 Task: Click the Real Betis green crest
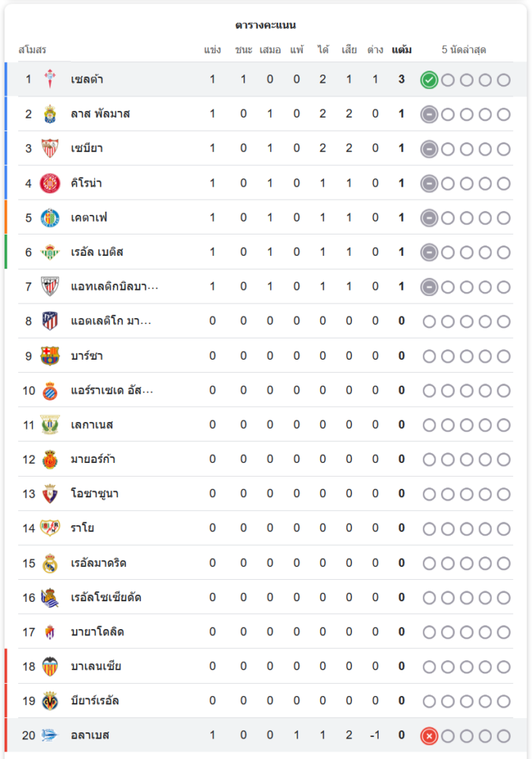50,252
